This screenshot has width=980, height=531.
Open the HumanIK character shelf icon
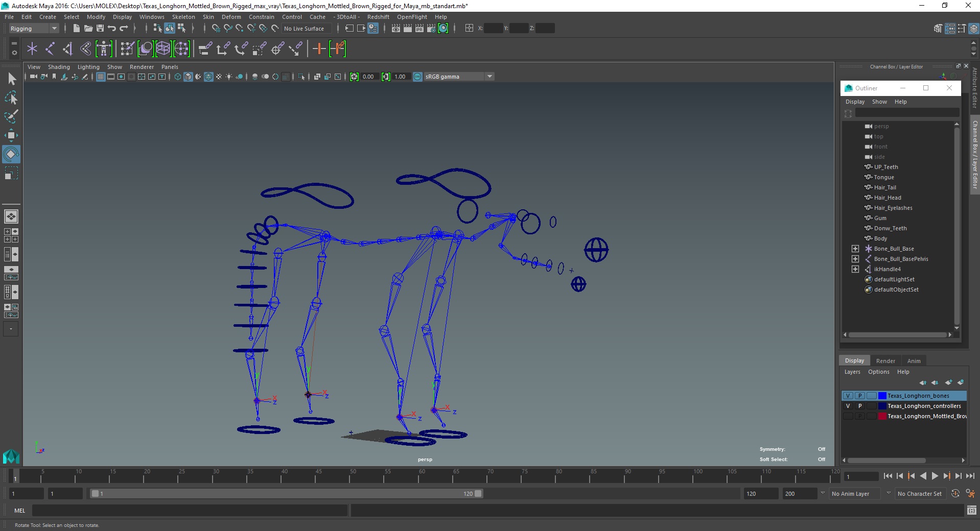coord(104,49)
